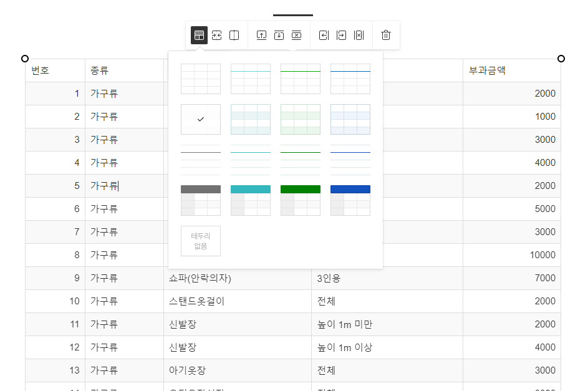Apply the gray header table style

click(x=200, y=200)
